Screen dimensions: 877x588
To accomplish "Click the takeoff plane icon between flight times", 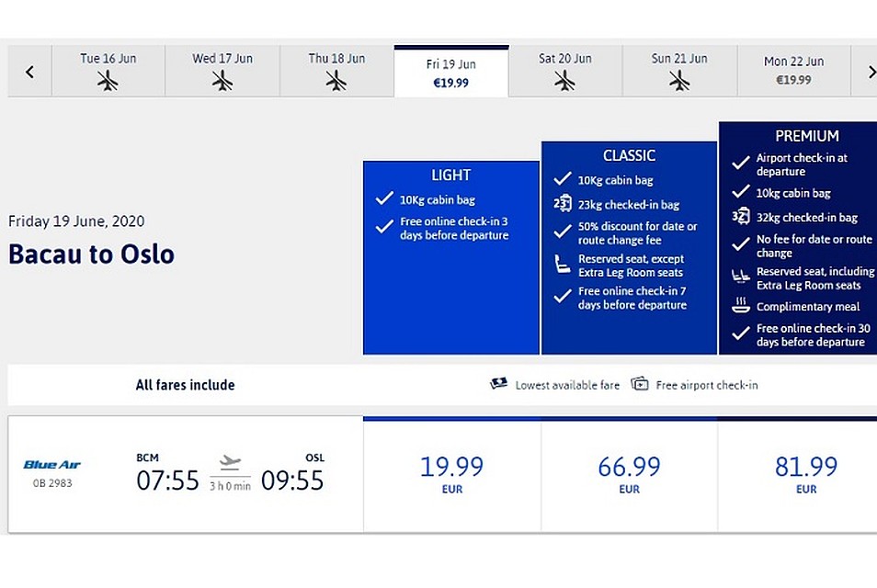I will pos(230,462).
